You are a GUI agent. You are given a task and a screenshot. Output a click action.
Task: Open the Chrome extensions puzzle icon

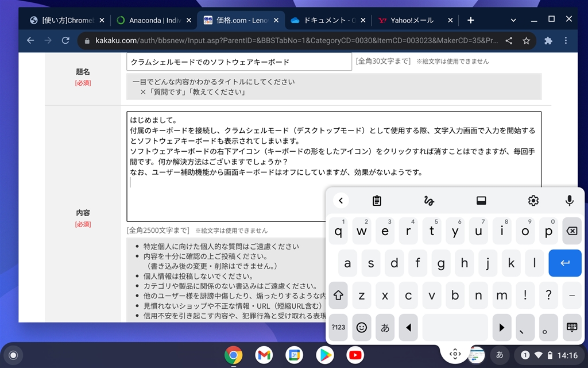(548, 41)
